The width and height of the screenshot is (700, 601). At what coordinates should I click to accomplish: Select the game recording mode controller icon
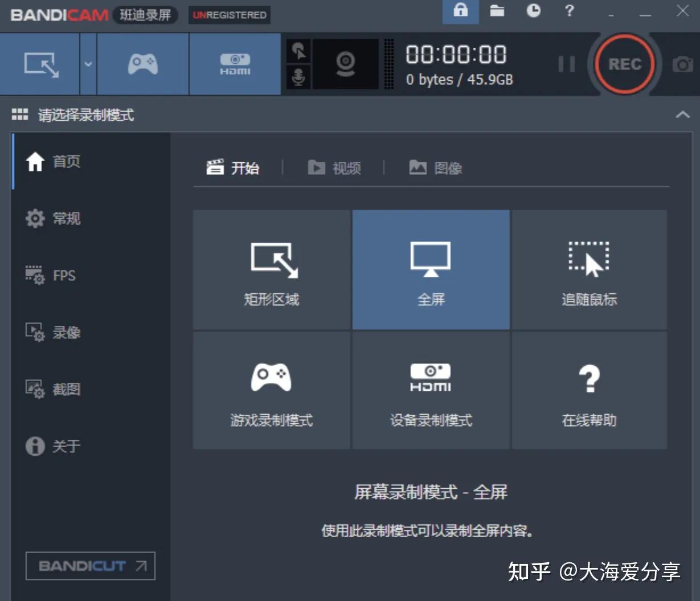(142, 64)
